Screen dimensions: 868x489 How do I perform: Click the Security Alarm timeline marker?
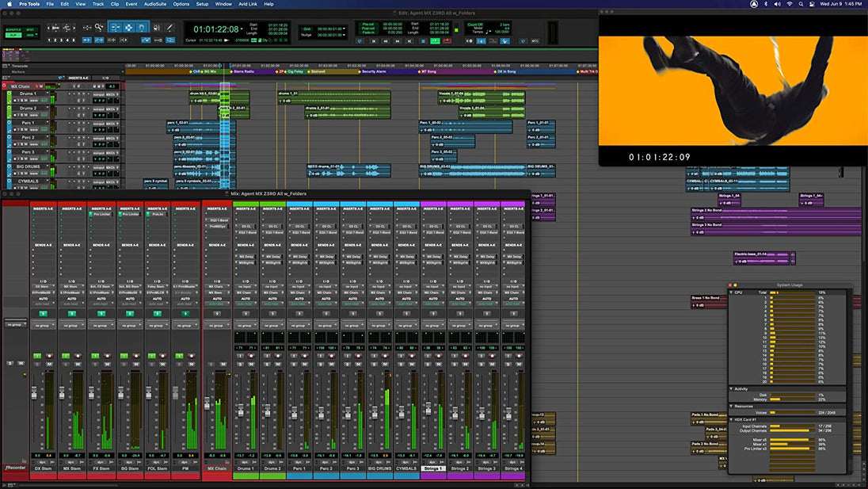coord(374,71)
